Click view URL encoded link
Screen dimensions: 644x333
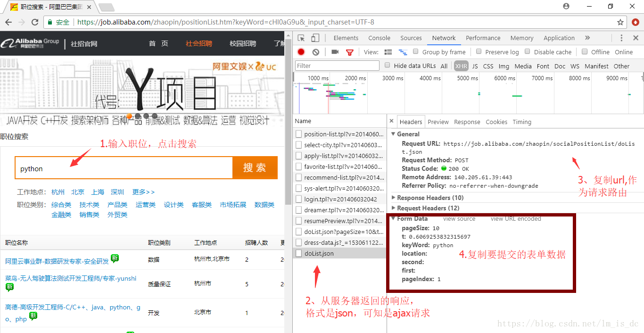click(516, 219)
